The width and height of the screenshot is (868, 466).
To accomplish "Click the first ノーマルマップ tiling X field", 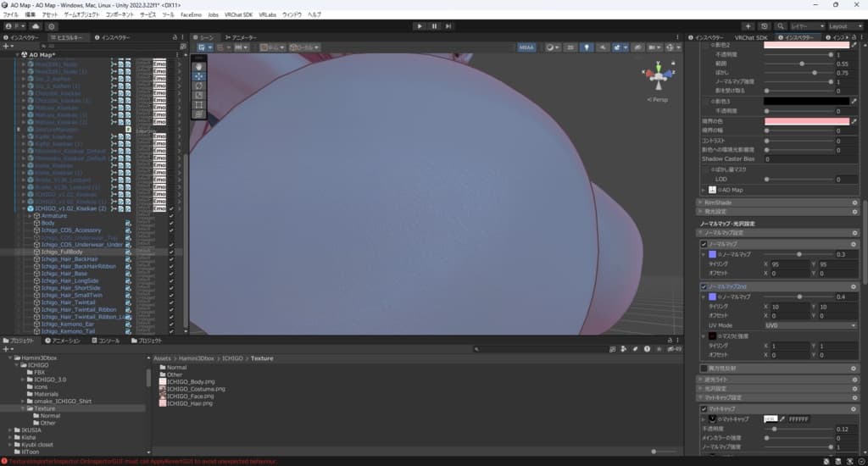I will point(785,264).
